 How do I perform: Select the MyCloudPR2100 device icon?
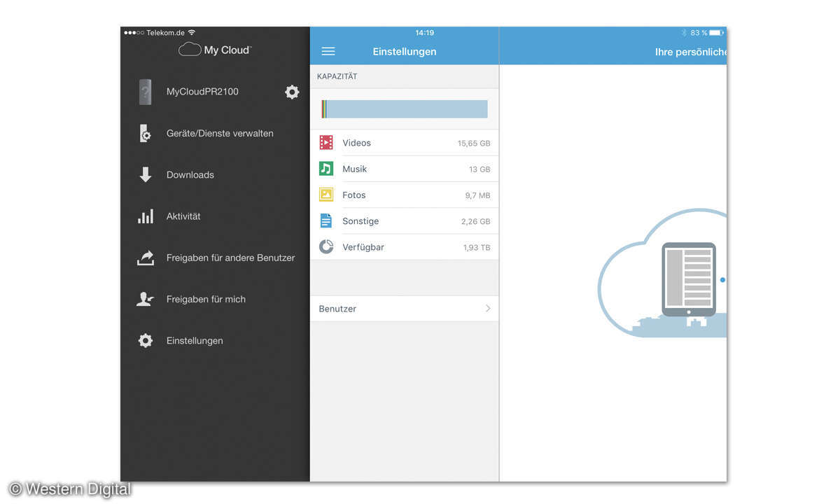point(145,92)
